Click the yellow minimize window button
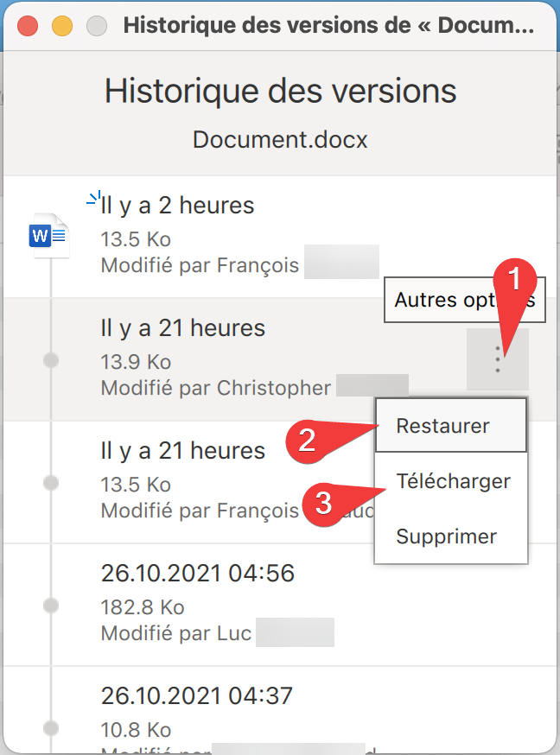Viewport: 560px width, 755px height. pyautogui.click(x=61, y=25)
